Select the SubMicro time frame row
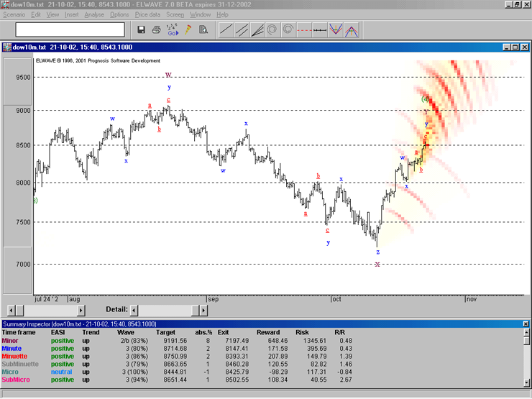Viewport: 532px width, 399px height. tap(15, 379)
